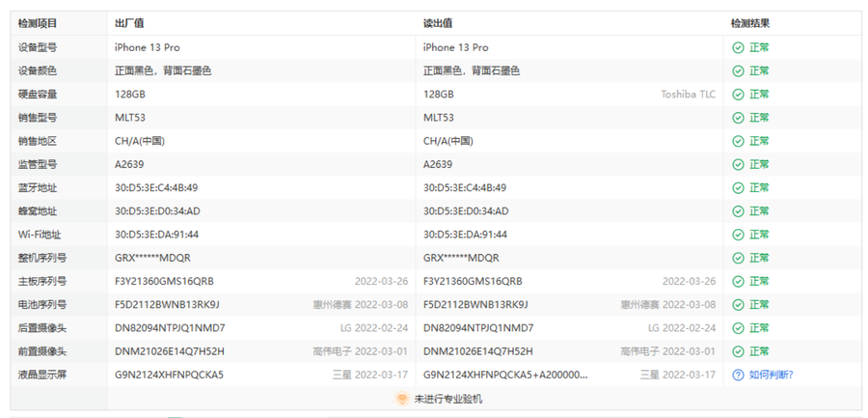This screenshot has height=418, width=868.
Task: Select the 设备颜色 row label
Action: coord(37,71)
